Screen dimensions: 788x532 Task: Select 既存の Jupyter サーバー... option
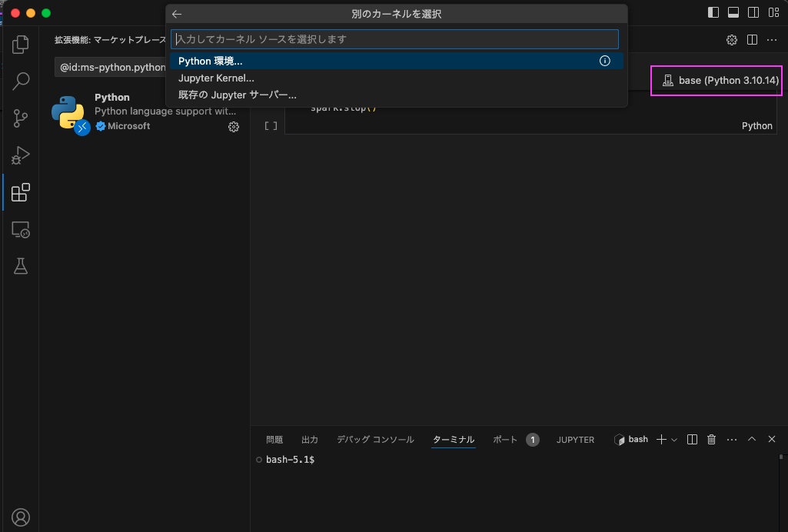(397, 95)
